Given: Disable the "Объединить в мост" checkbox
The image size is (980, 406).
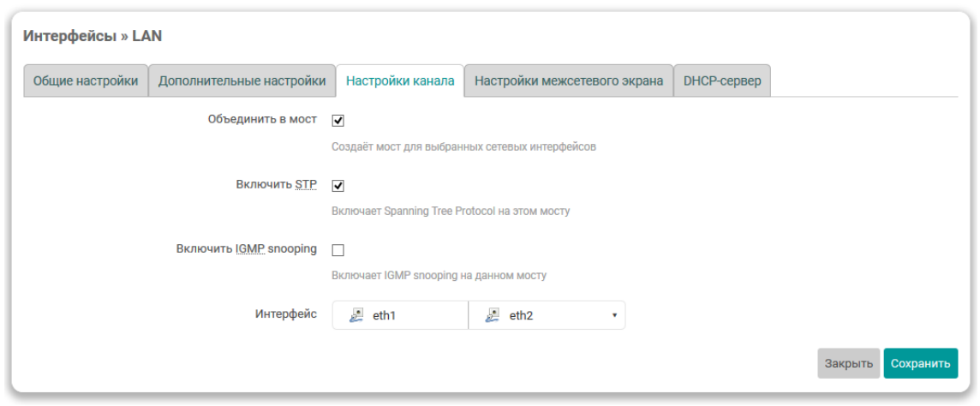Looking at the screenshot, I should click(x=338, y=121).
